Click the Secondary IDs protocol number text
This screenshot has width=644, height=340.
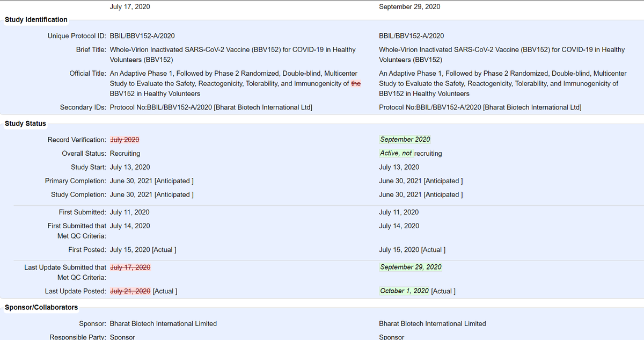click(212, 107)
